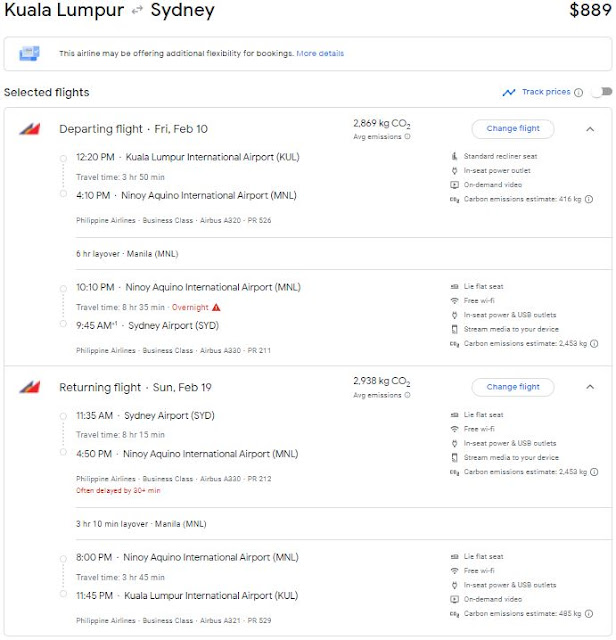
Task: Click the 'Airbus A320 - PR 526' flight info line
Action: point(236,220)
